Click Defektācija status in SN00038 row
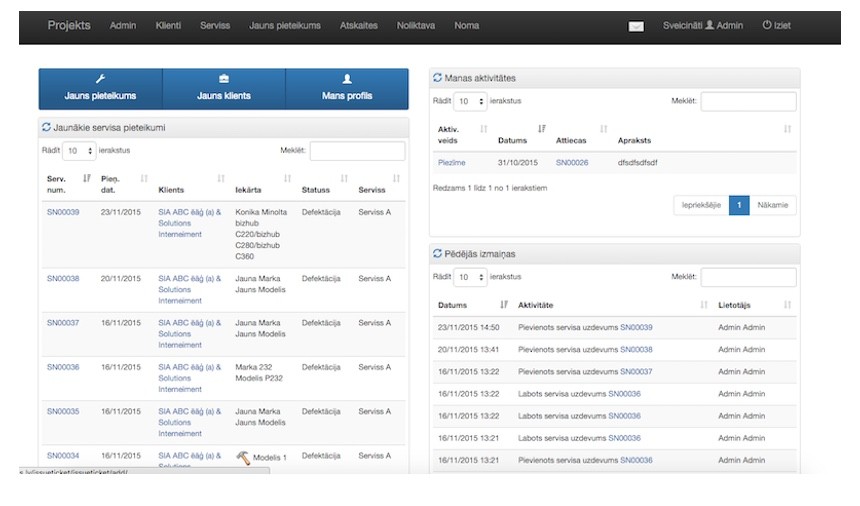The height and width of the screenshot is (506, 860). click(321, 278)
